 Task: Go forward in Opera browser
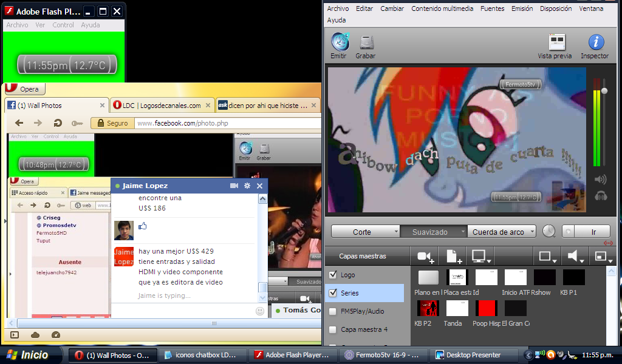pos(38,123)
